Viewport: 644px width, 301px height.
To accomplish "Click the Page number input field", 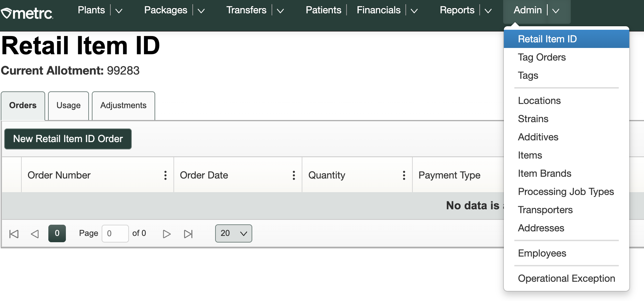I will tap(115, 233).
